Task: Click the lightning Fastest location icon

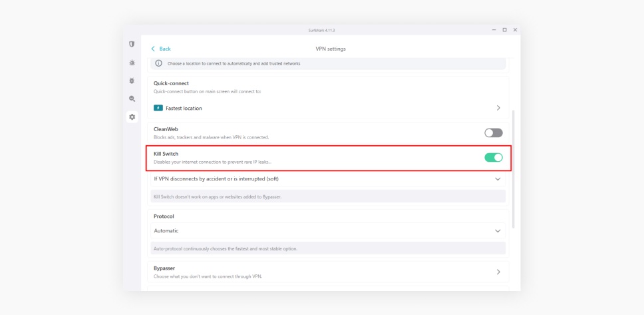Action: pos(158,108)
